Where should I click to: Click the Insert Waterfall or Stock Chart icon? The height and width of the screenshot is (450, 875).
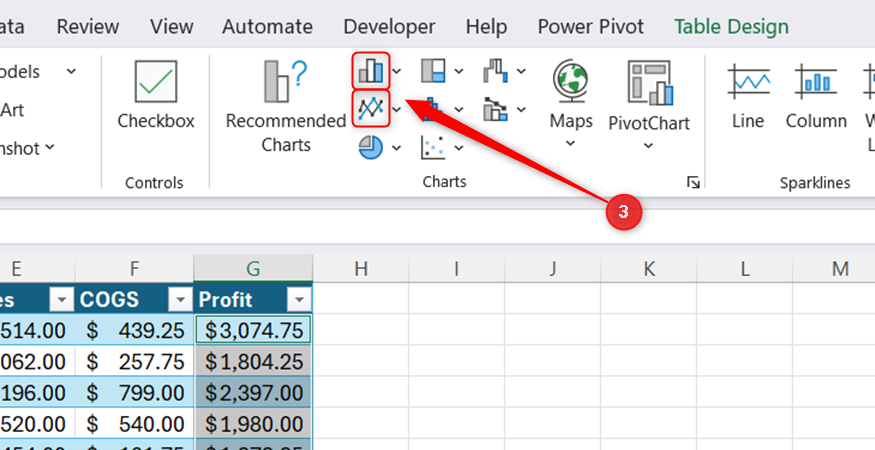pyautogui.click(x=496, y=71)
